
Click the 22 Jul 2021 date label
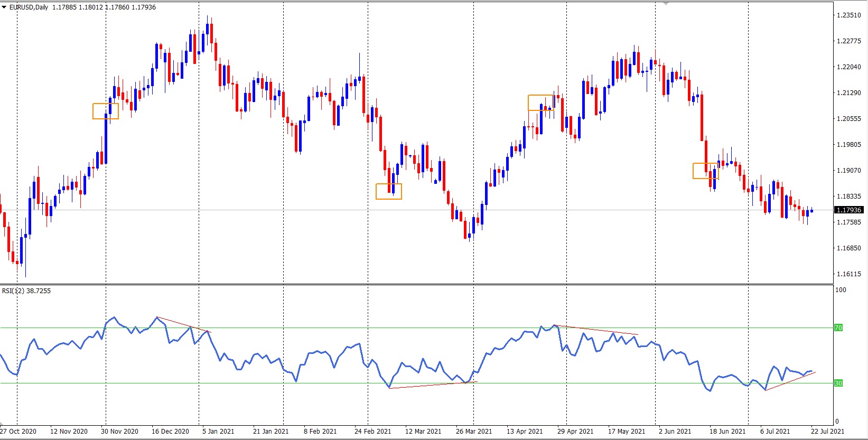pos(828,432)
